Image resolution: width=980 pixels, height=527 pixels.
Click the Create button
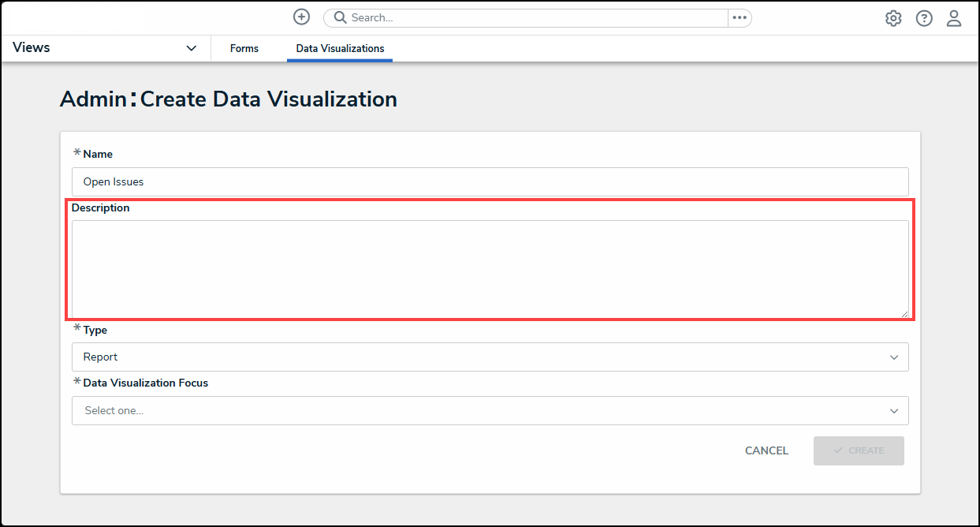click(859, 450)
